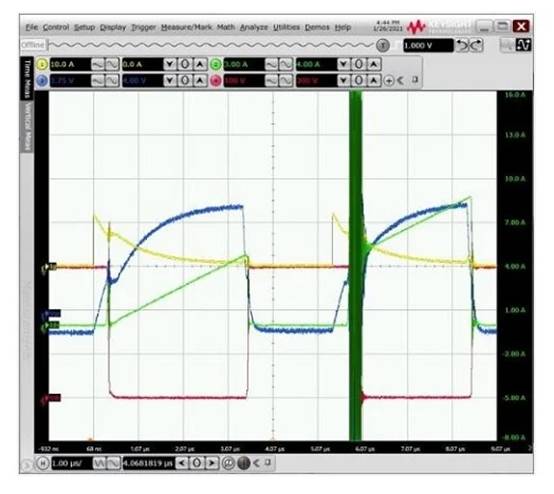Add a channel with the plus icon

(389, 81)
